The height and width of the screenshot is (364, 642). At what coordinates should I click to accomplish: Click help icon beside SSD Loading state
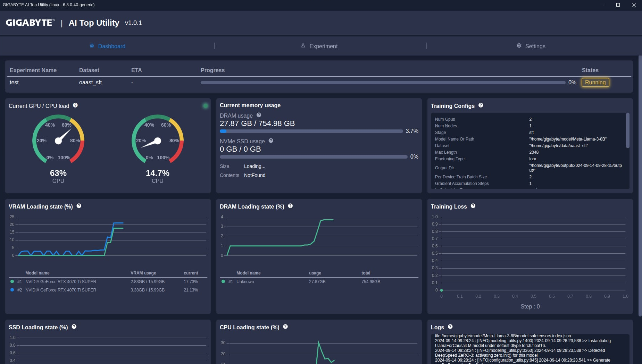[x=74, y=327]
